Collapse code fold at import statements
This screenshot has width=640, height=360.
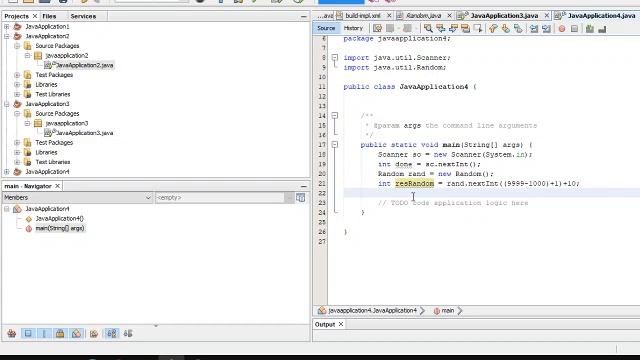(335, 58)
